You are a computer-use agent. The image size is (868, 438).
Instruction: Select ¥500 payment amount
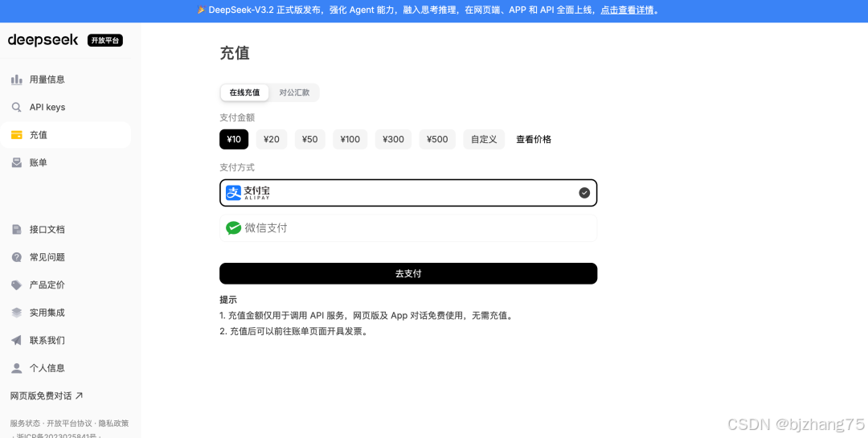(x=437, y=139)
